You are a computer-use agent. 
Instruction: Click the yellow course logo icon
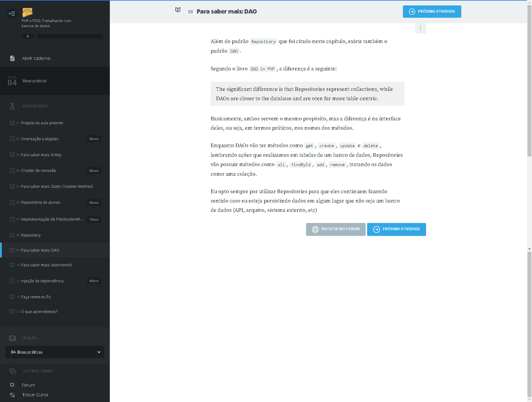(x=27, y=12)
